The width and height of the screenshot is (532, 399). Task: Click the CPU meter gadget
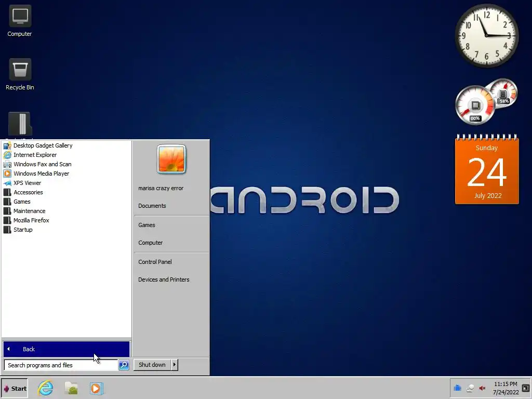point(475,105)
